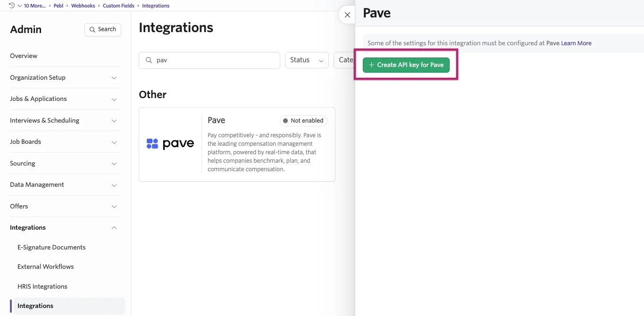Open the Learn More link
The width and height of the screenshot is (644, 316).
pyautogui.click(x=576, y=43)
